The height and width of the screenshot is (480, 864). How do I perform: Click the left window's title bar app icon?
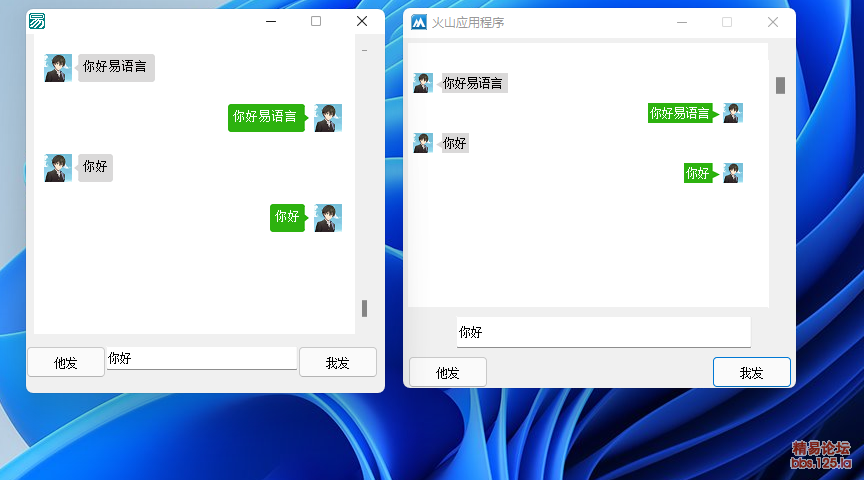[37, 21]
